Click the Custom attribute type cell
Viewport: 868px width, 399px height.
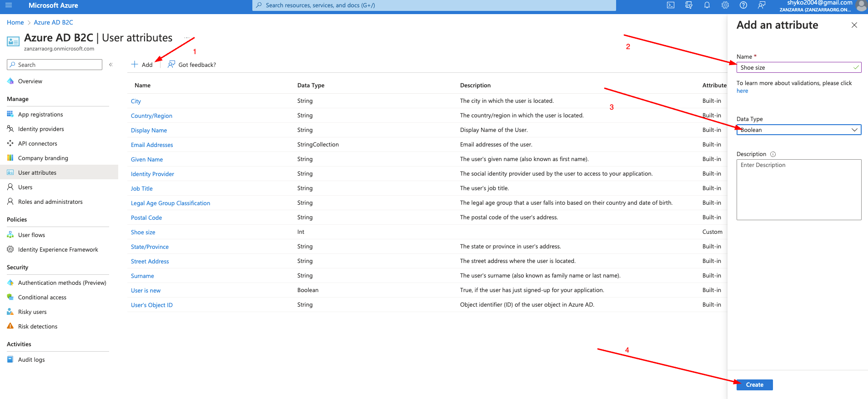click(x=712, y=232)
